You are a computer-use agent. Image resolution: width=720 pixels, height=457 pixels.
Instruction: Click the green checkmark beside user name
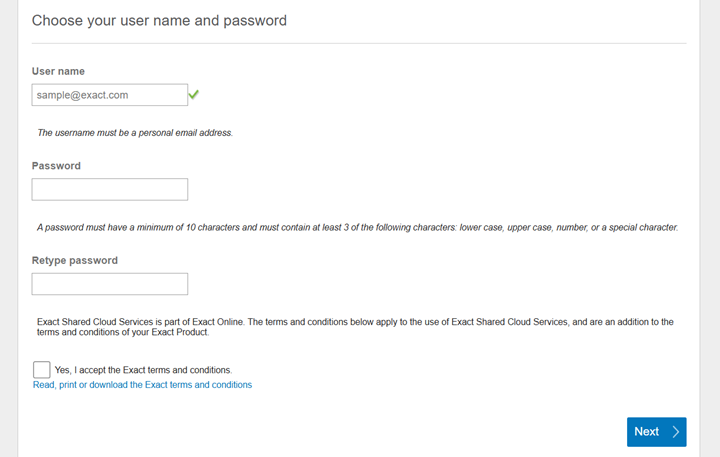[x=194, y=95]
